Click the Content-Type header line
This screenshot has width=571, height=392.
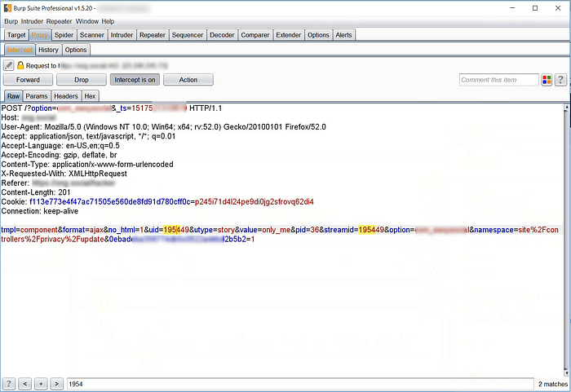click(x=87, y=165)
